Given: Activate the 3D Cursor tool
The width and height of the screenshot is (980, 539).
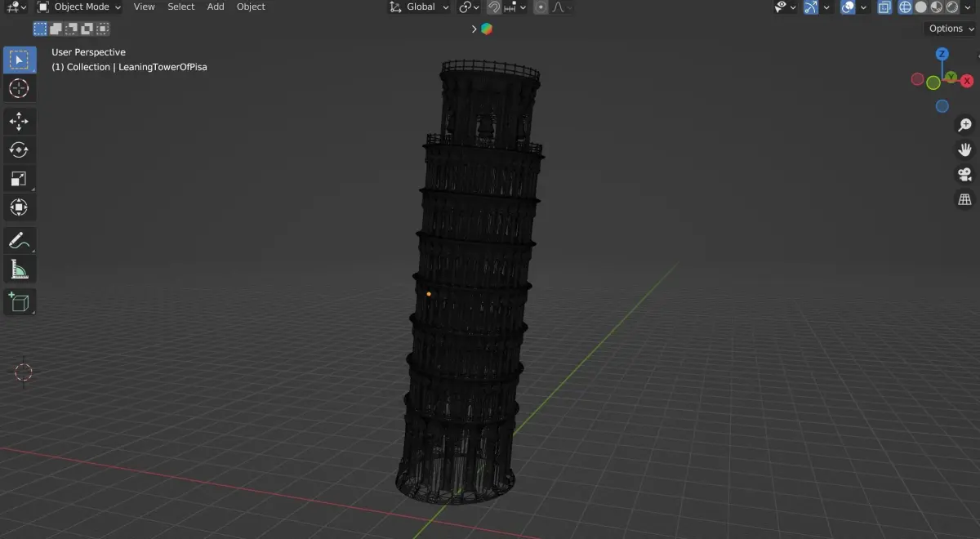Looking at the screenshot, I should [x=20, y=88].
